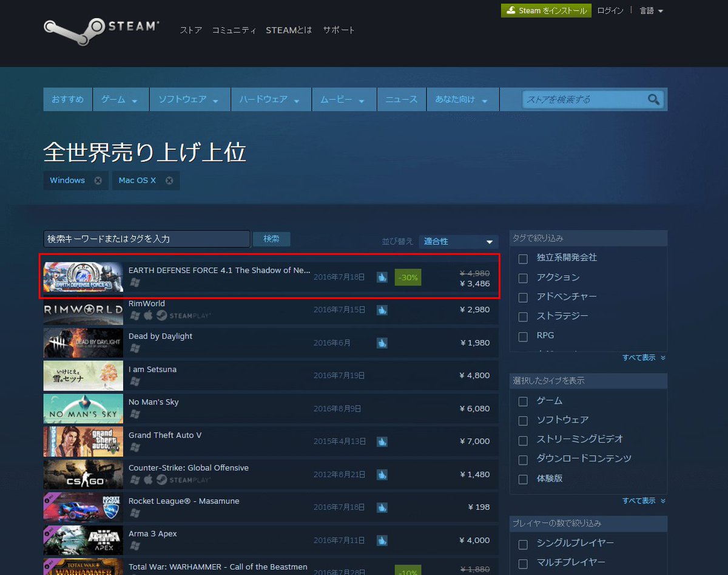This screenshot has width=728, height=575.
Task: Open the ストア header menu
Action: (x=191, y=30)
